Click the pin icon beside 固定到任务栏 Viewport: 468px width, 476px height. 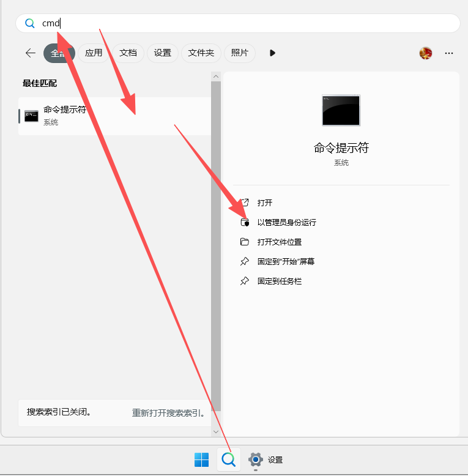coord(245,281)
